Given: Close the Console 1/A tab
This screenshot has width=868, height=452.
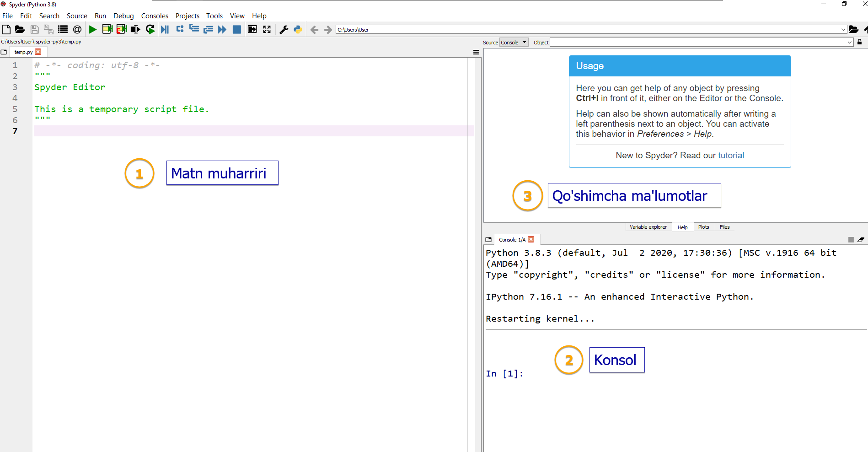Looking at the screenshot, I should click(531, 239).
